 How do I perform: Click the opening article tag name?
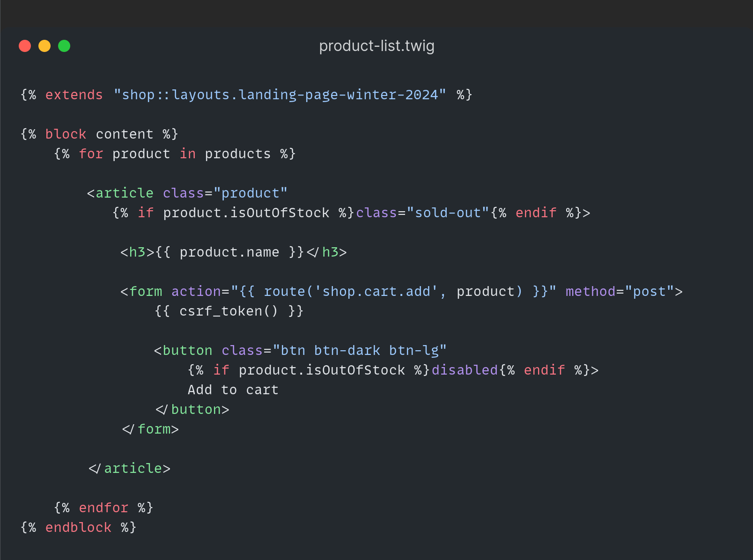click(125, 193)
